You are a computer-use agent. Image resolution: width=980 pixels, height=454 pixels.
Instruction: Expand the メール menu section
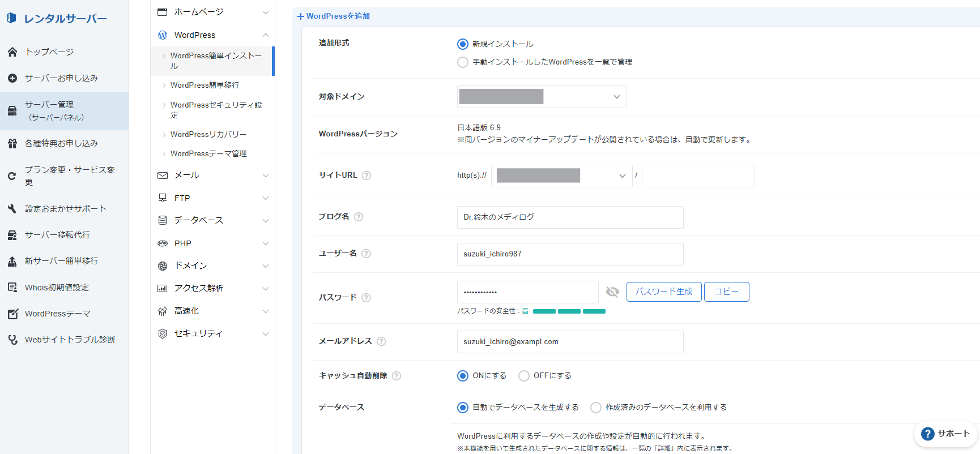(x=266, y=175)
